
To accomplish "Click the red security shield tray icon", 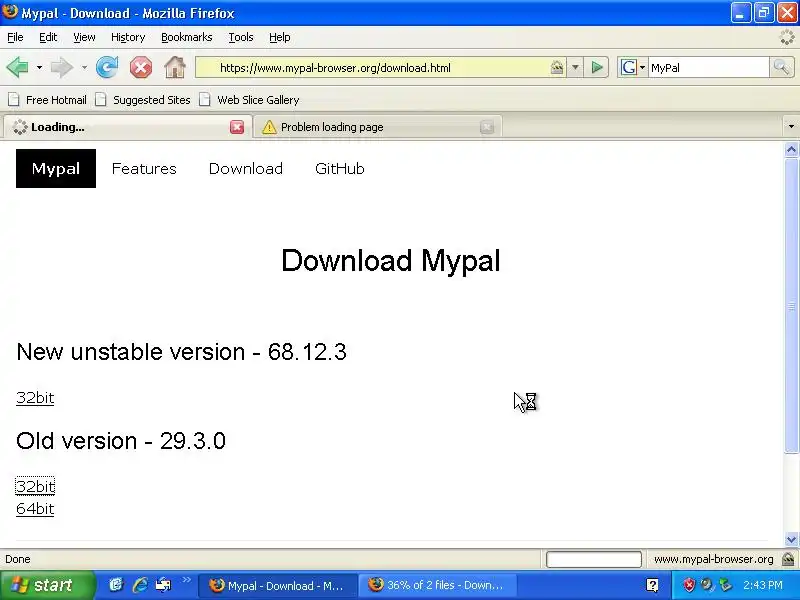I will 689,585.
